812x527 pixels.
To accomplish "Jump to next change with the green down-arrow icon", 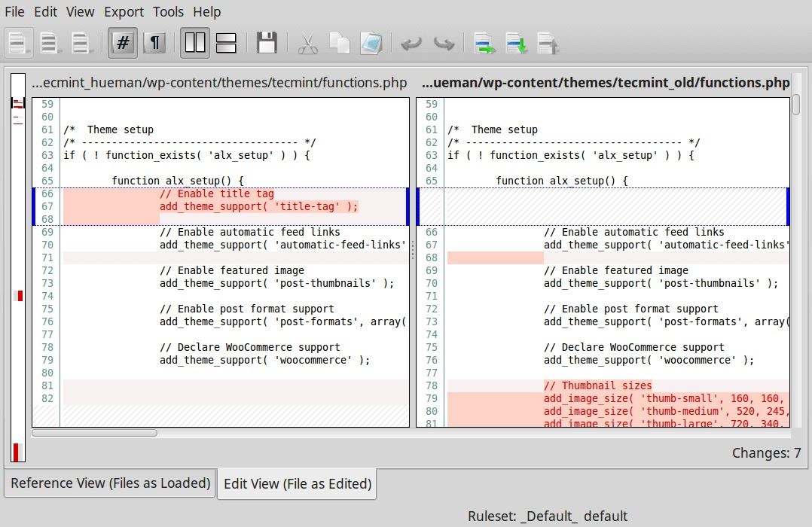I will 516,43.
